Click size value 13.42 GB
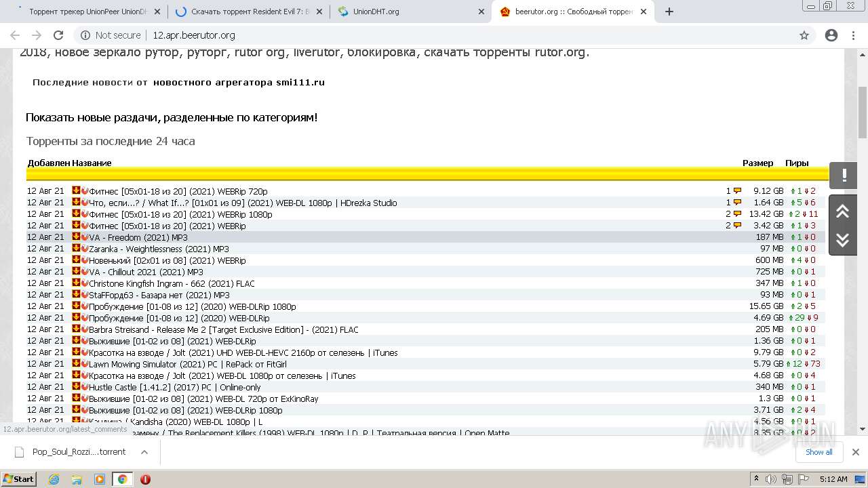This screenshot has height=488, width=868. click(766, 215)
